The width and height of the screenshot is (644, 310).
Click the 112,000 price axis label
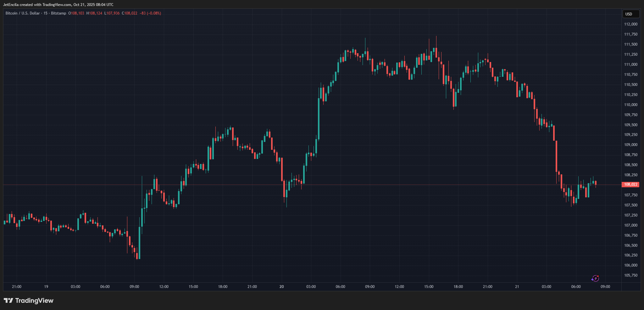coord(630,24)
